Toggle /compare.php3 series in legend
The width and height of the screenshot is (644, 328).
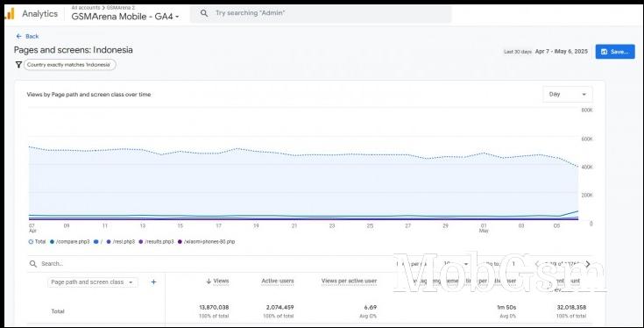(x=70, y=242)
